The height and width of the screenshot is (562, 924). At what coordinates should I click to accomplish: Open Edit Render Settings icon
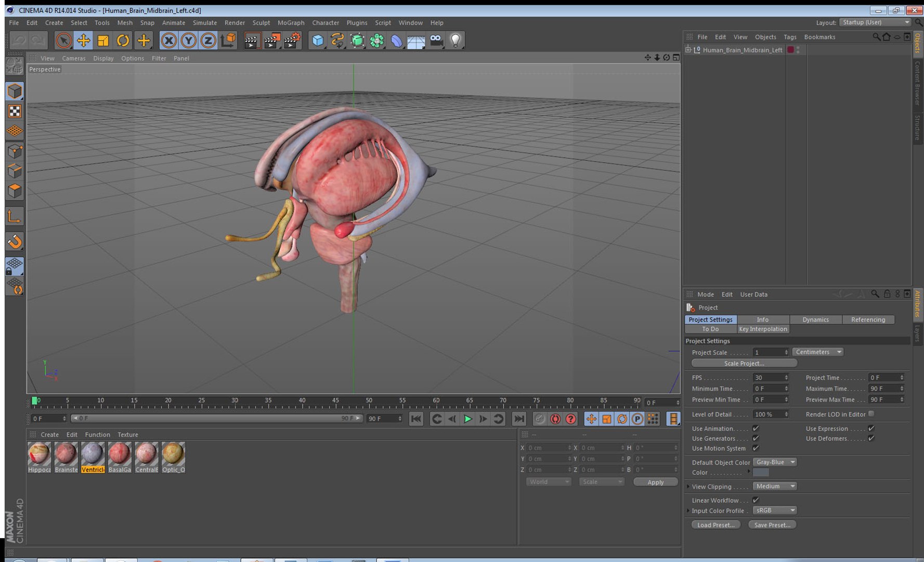click(x=293, y=41)
